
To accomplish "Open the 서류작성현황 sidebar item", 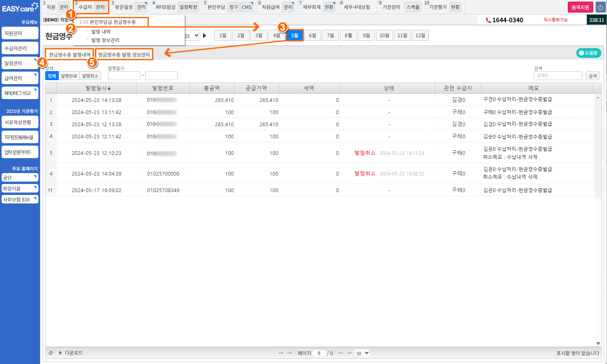I will (x=20, y=122).
